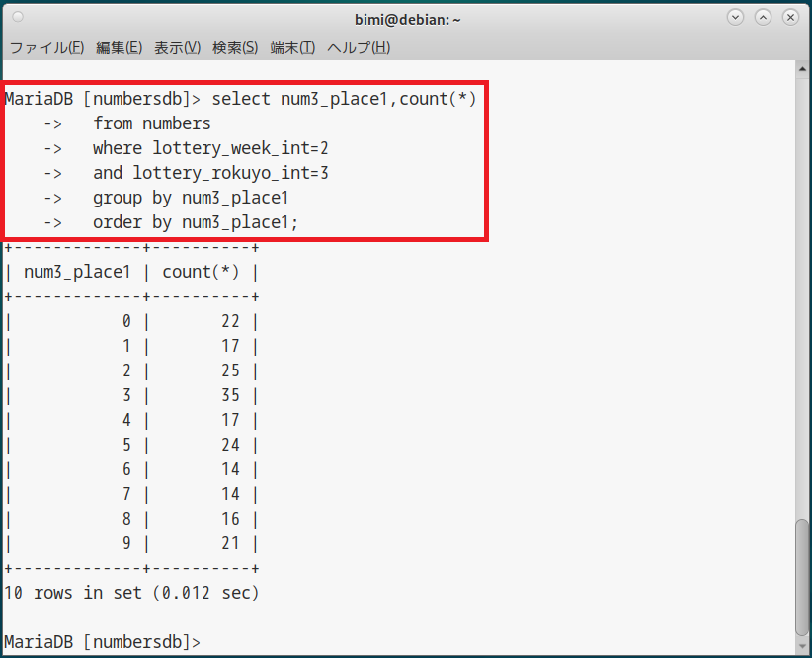Click the window menu icon in title bar
812x658 pixels.
coord(18,18)
